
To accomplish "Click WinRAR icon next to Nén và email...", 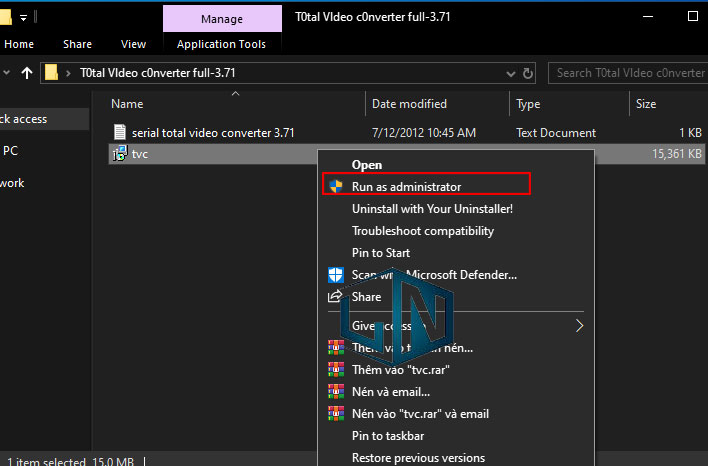I will click(335, 391).
